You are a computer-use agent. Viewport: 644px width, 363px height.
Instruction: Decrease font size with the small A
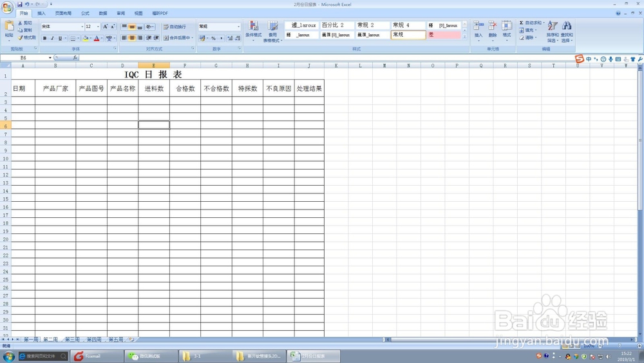click(113, 26)
